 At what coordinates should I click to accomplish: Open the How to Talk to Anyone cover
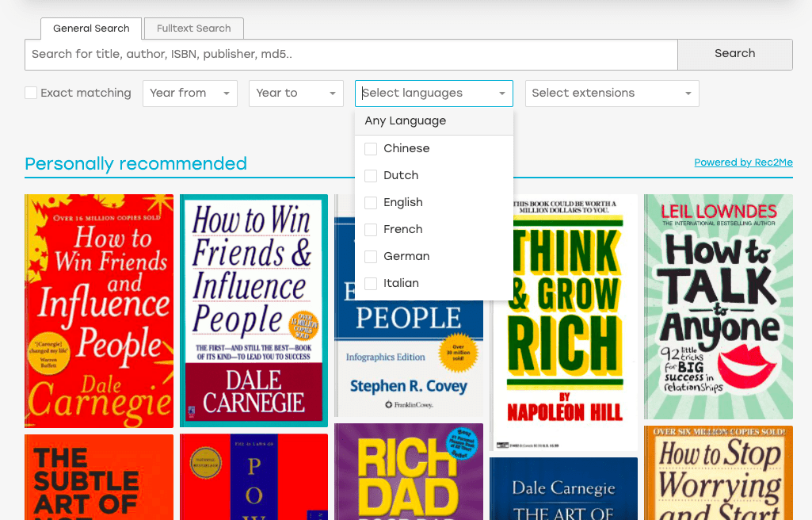(x=718, y=307)
